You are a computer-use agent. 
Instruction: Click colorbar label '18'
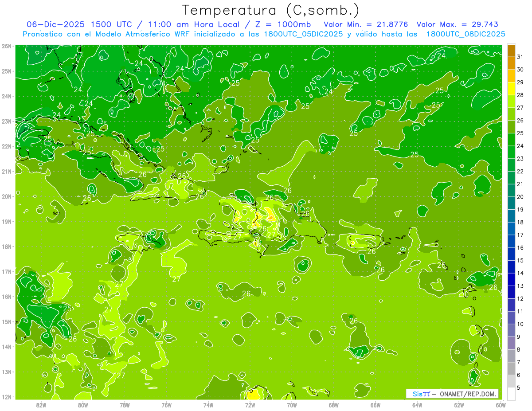point(520,223)
